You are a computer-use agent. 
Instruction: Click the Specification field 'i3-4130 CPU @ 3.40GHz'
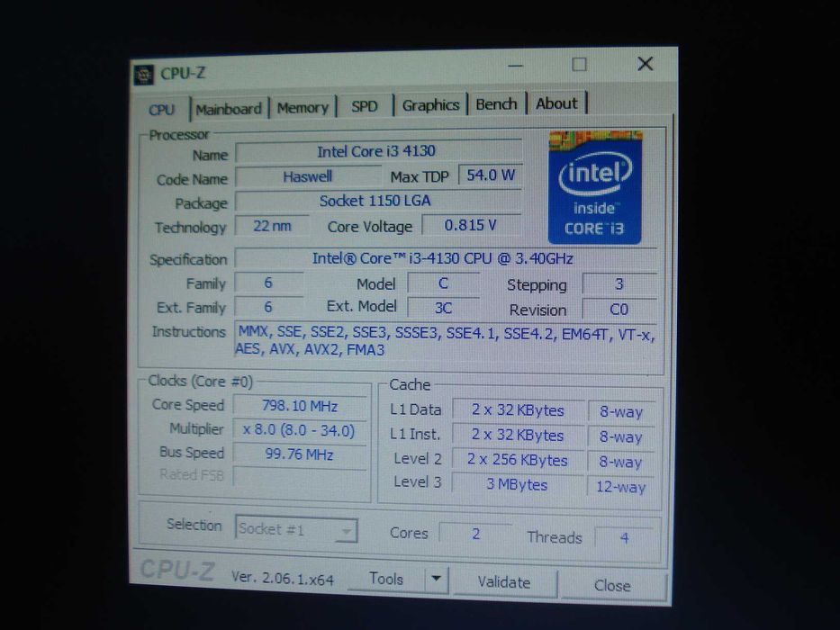pos(446,258)
